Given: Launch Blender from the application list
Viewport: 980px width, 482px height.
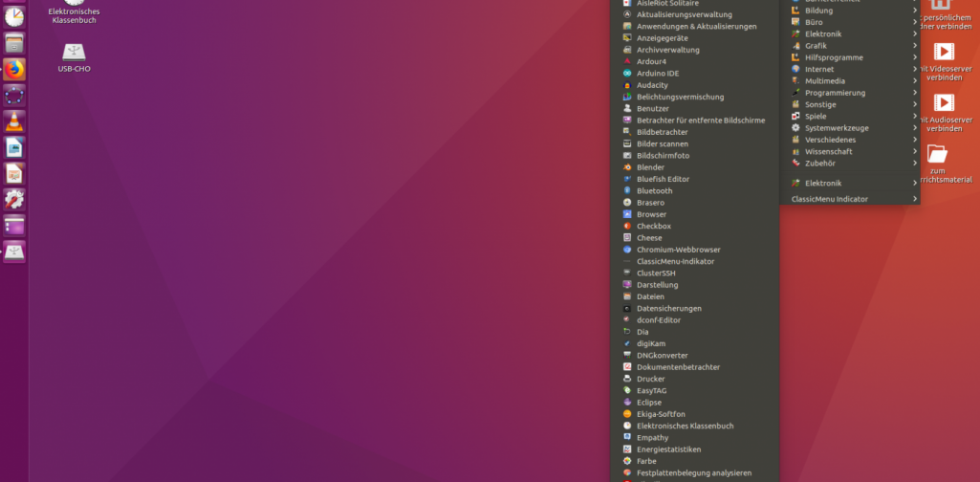Looking at the screenshot, I should 651,167.
